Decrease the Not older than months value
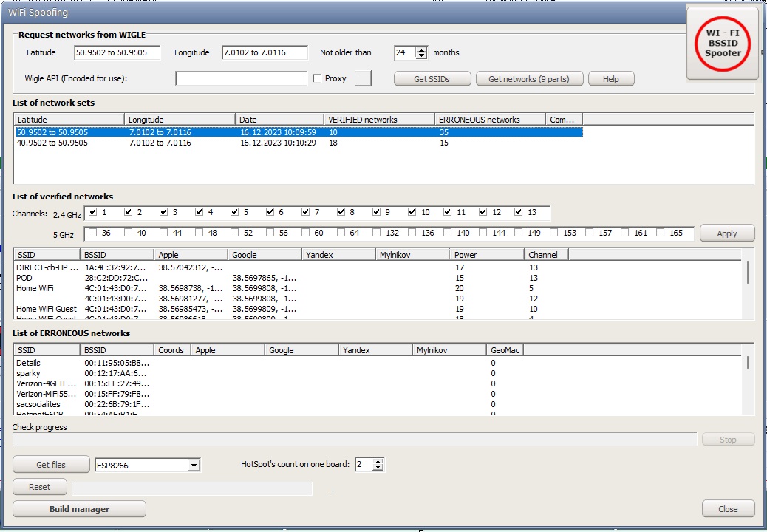767x532 pixels. [421, 56]
